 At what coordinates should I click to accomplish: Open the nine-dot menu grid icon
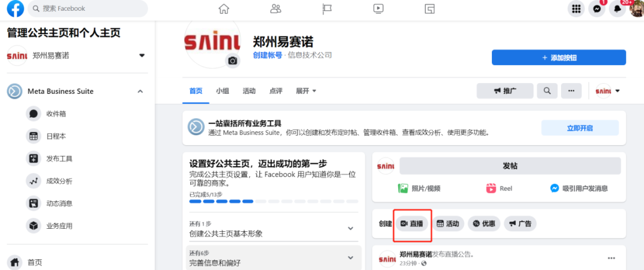point(576,8)
